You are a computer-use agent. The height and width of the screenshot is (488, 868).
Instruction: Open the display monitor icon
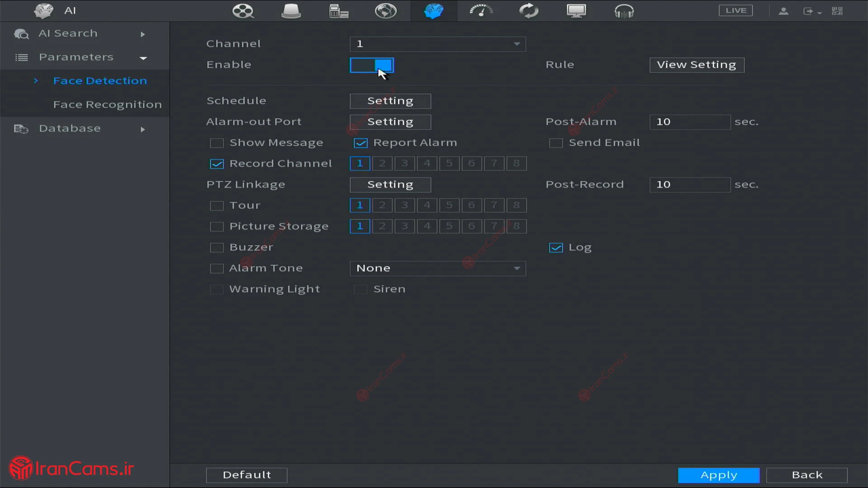(x=576, y=10)
